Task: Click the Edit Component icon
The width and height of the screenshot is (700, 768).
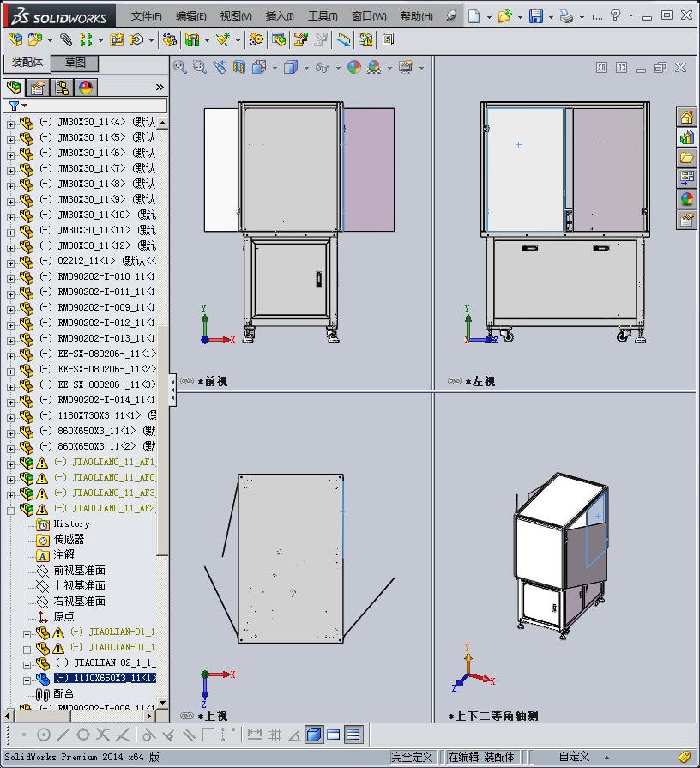Action: (x=15, y=39)
